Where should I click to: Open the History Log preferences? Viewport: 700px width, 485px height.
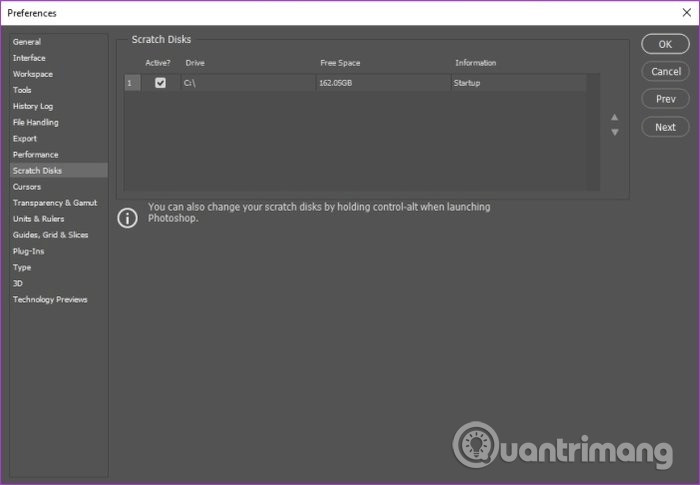click(x=33, y=106)
